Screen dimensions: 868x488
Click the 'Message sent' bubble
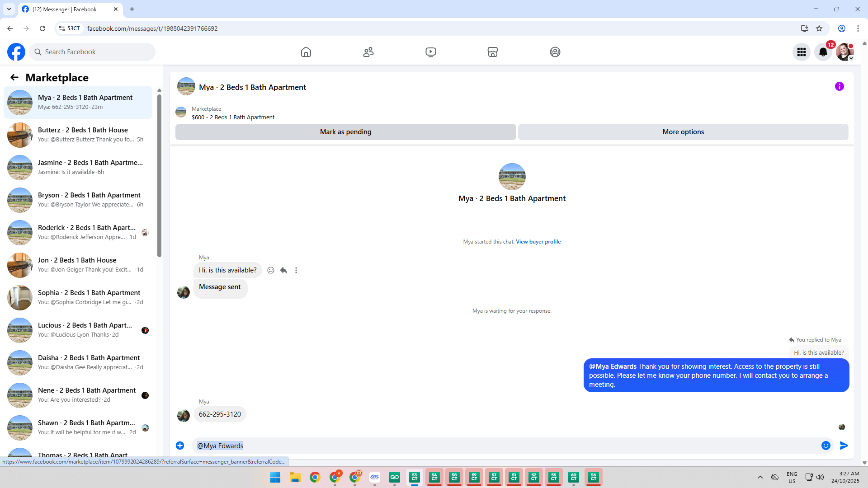220,287
